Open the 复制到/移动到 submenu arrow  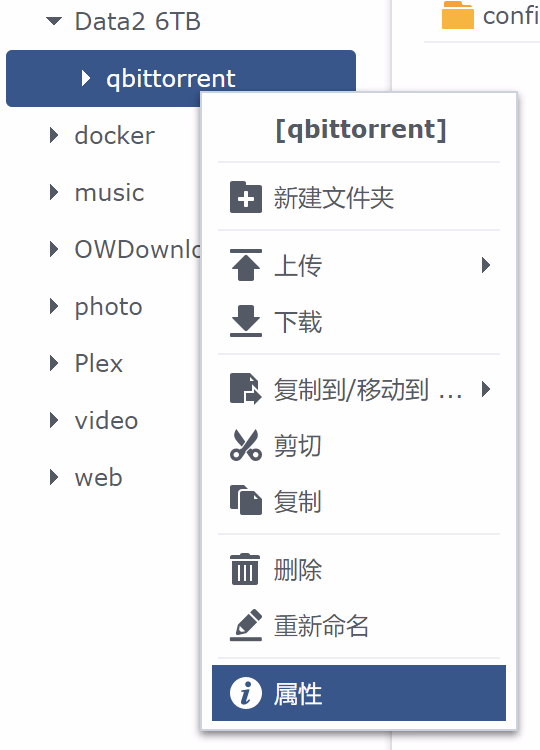486,389
